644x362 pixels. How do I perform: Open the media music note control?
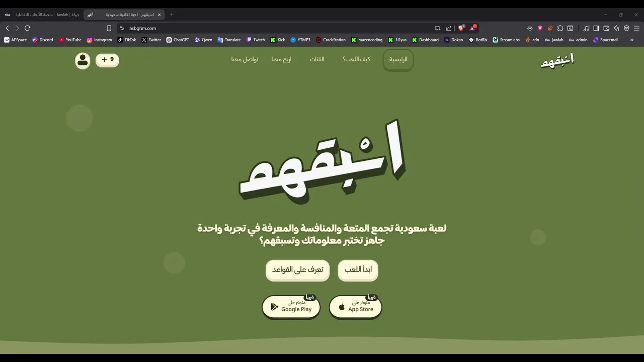coord(586,28)
